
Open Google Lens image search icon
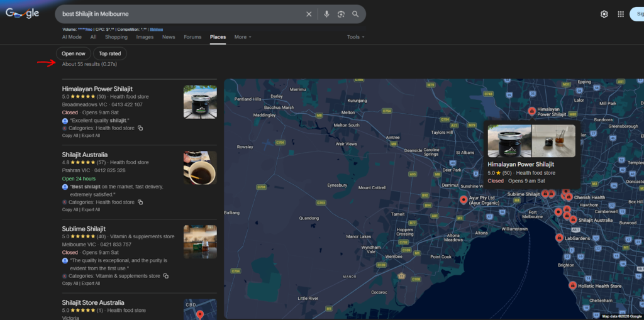pyautogui.click(x=341, y=14)
